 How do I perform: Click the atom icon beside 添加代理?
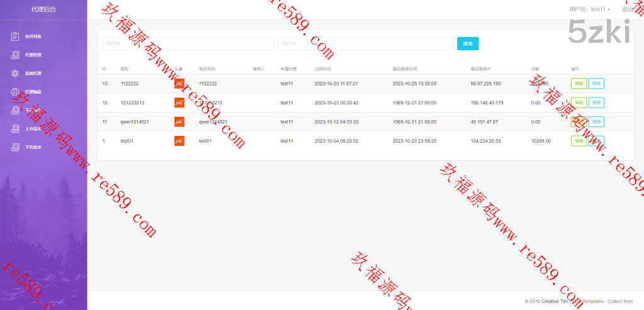[x=15, y=74]
